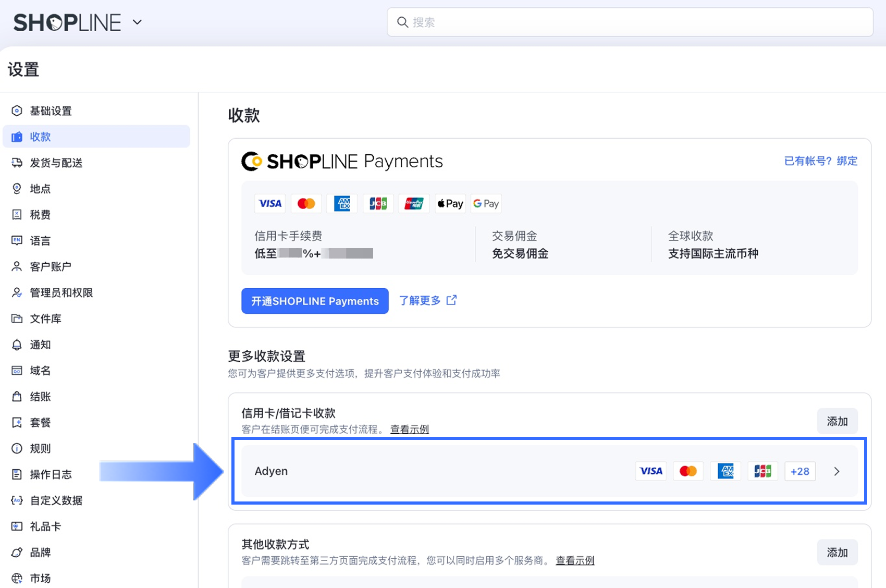Click the 地点 location pin icon
Image resolution: width=886 pixels, height=588 pixels.
[17, 189]
